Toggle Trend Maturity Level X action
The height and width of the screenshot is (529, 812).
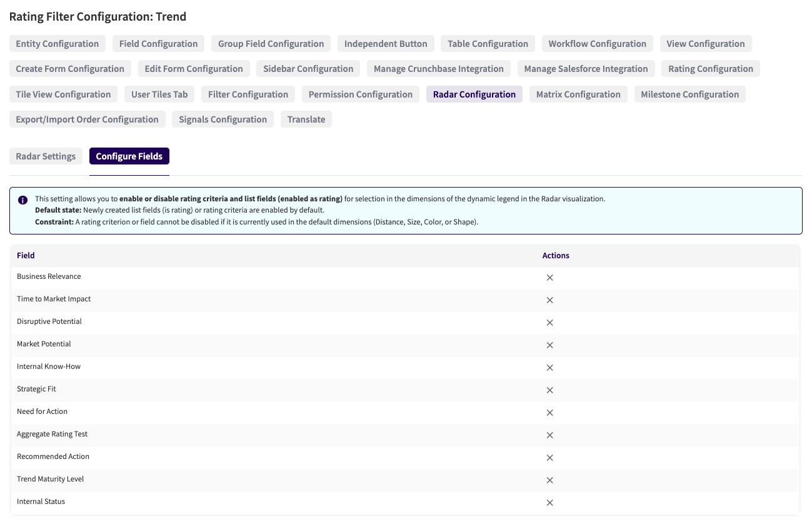pyautogui.click(x=549, y=480)
